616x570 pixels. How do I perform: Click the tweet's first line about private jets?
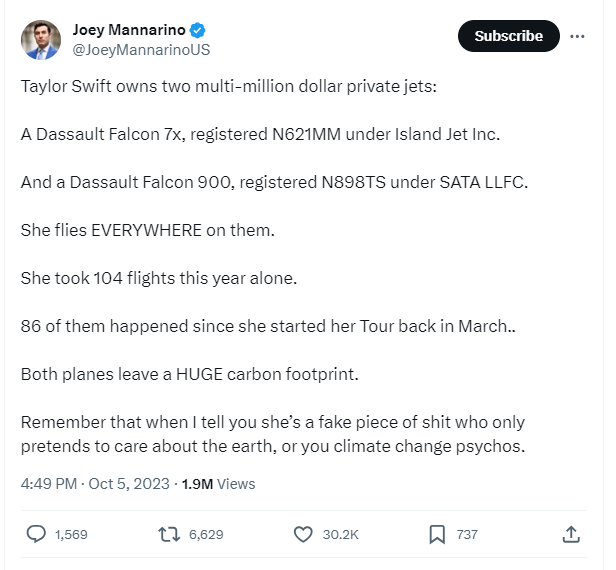point(229,86)
